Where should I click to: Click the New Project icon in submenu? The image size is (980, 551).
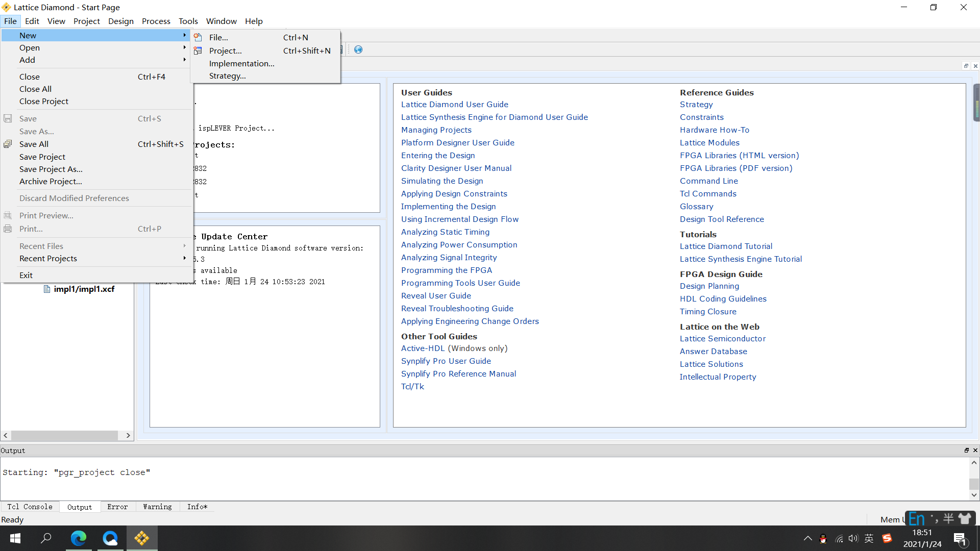click(x=198, y=51)
